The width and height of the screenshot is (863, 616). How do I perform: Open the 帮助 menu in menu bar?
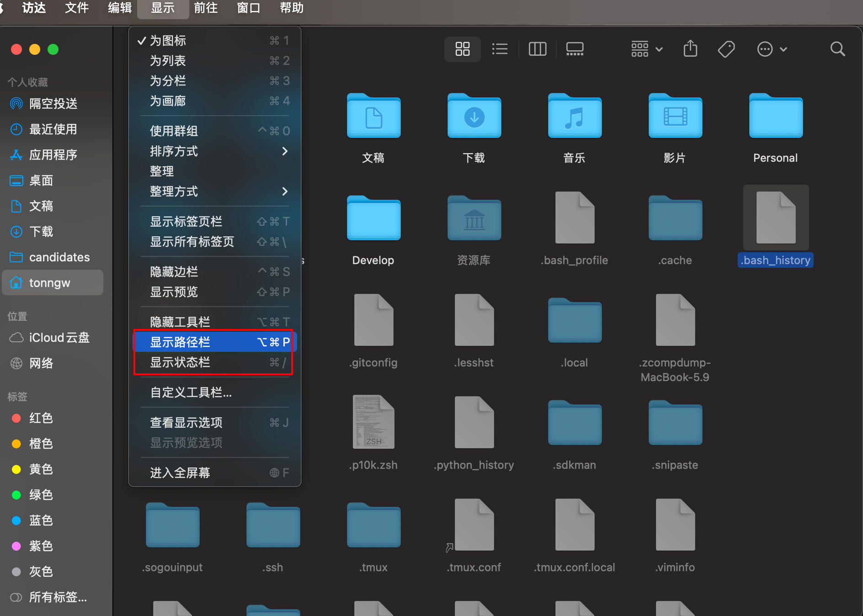(x=292, y=8)
